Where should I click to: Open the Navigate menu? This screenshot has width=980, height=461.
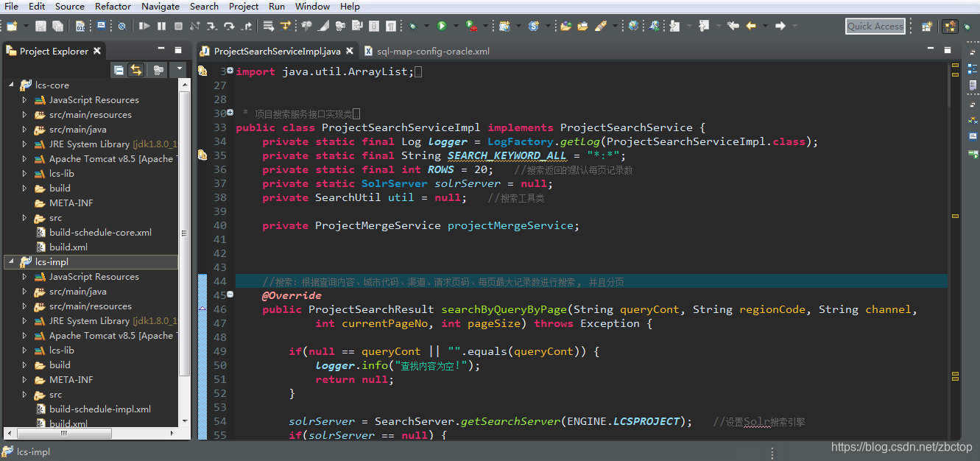(x=160, y=6)
